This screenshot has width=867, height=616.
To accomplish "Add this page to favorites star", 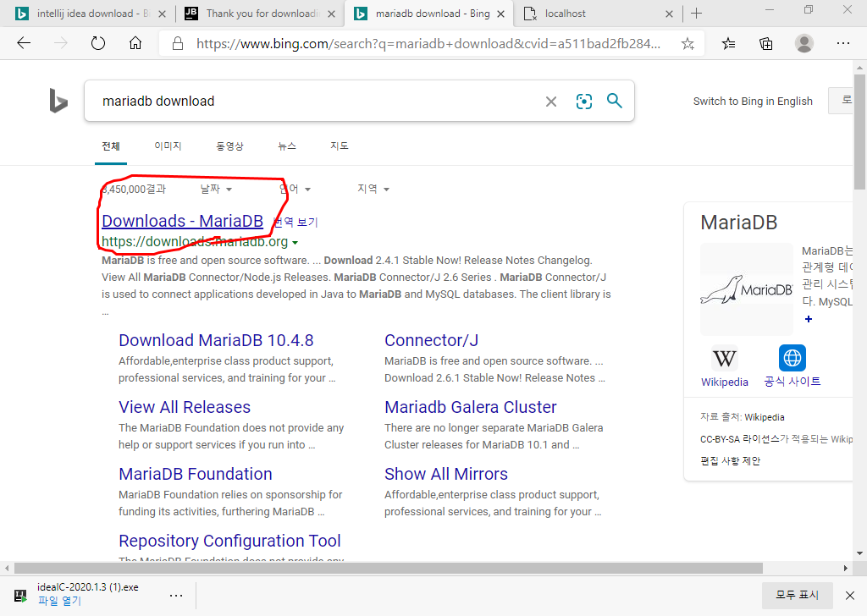I will coord(688,44).
